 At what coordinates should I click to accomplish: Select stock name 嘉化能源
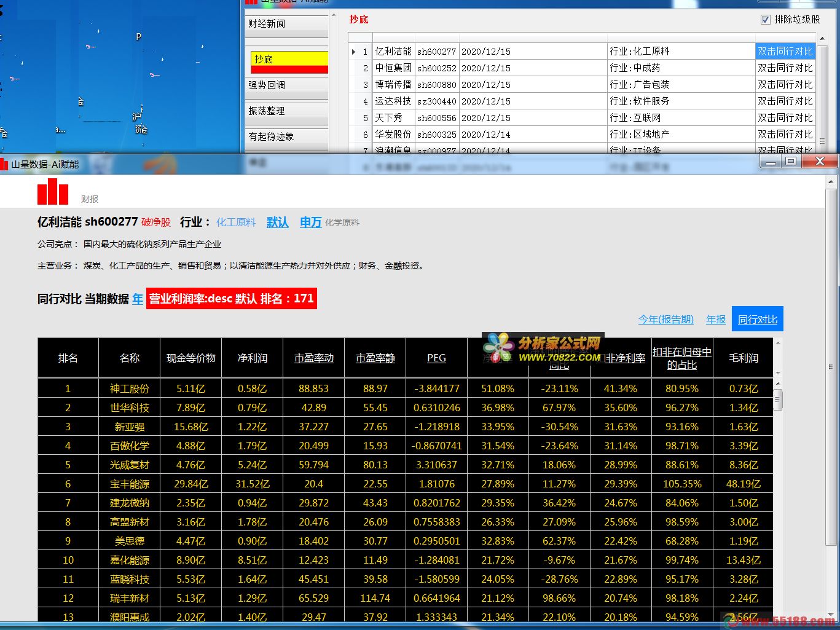pos(130,560)
